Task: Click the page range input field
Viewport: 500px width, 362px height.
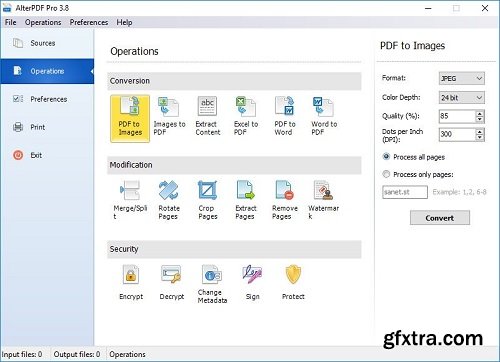Action: [x=405, y=192]
